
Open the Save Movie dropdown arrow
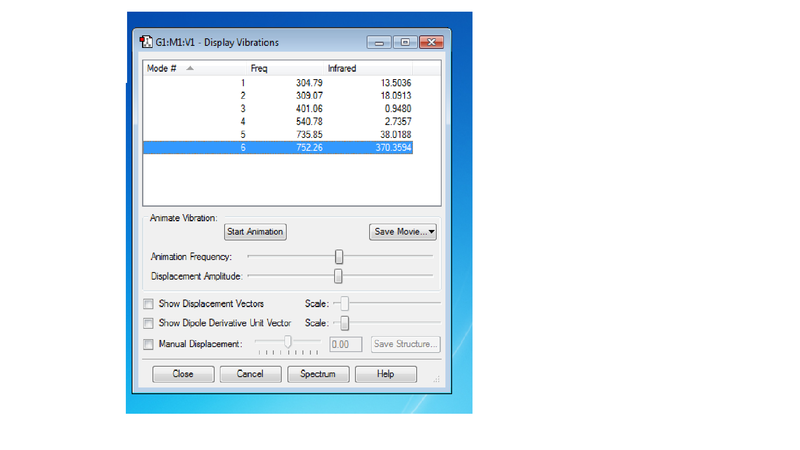(x=432, y=232)
